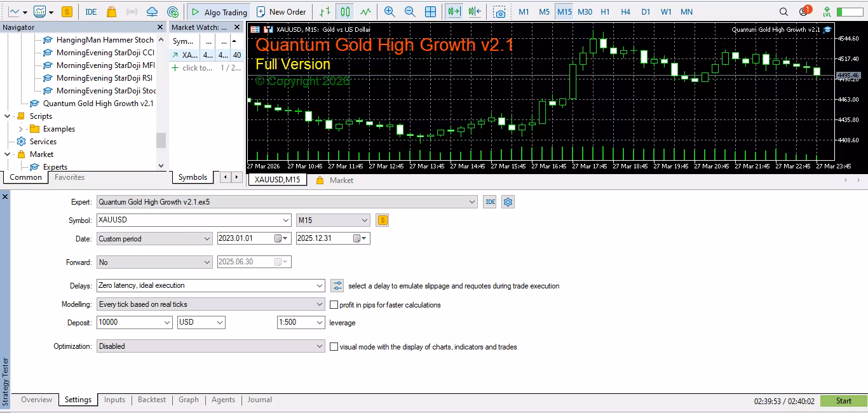Click the Signals broadcast toolbar icon
Screen dimensions: 868x413
(132, 11)
